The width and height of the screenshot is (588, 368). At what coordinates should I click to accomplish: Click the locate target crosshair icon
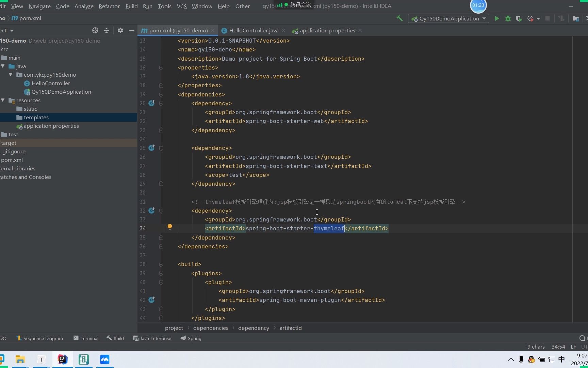(x=95, y=30)
